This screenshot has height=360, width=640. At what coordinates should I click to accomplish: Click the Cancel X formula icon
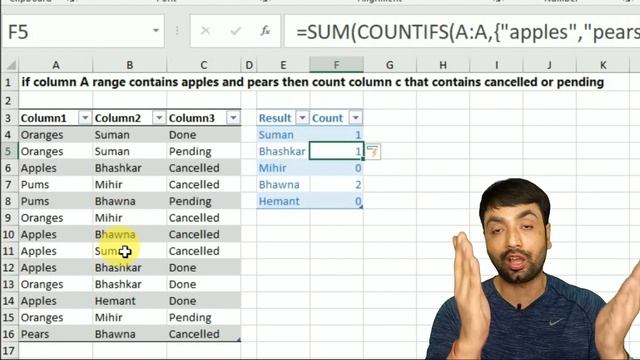(205, 31)
